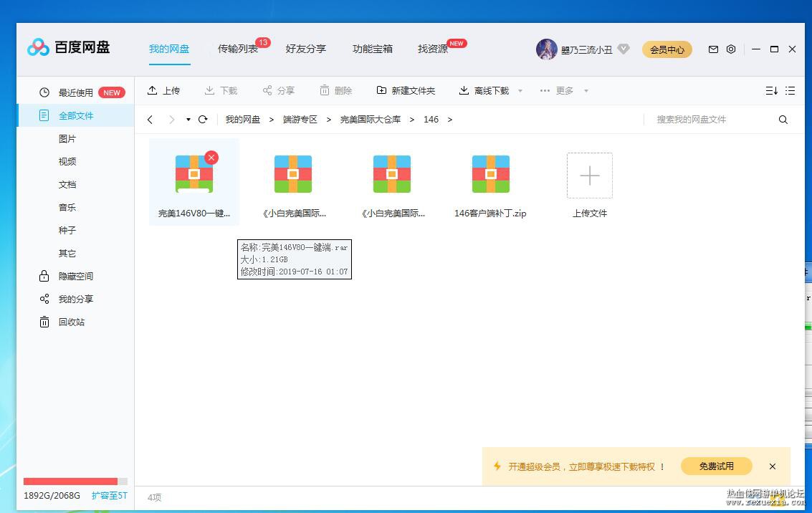812x513 pixels.
Task: Go to 我的网盘 in breadcrumb
Action: point(243,120)
